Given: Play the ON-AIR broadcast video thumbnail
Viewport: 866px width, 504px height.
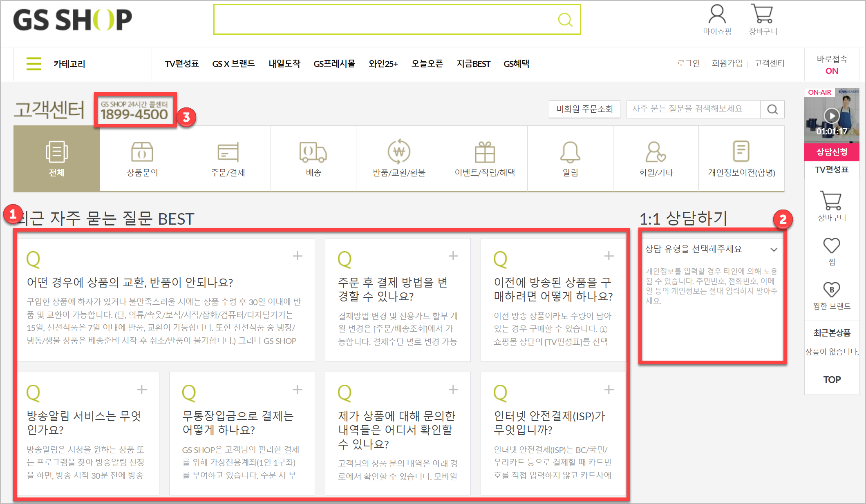Looking at the screenshot, I should point(831,116).
